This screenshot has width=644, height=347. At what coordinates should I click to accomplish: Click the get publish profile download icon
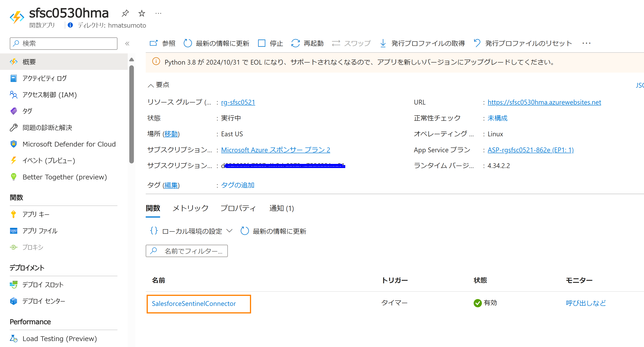(x=383, y=43)
